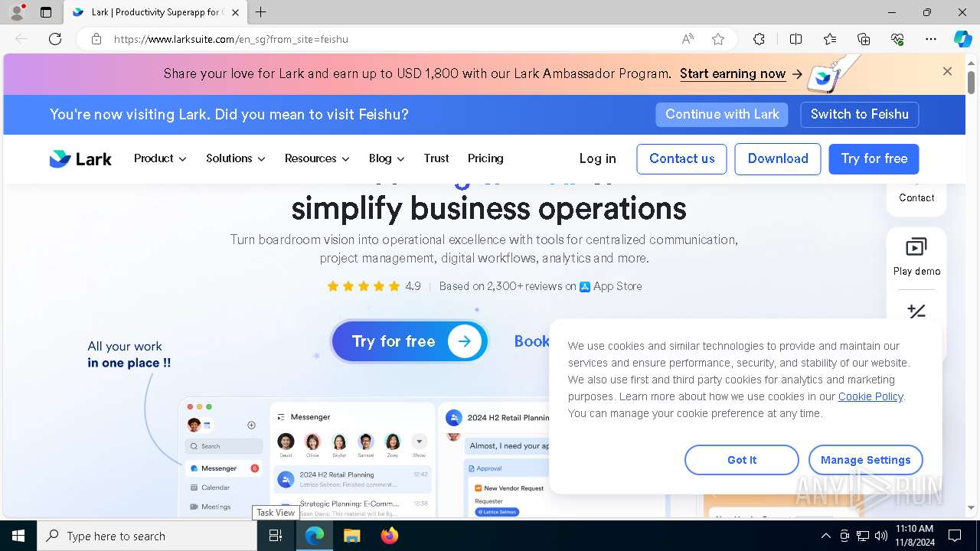Select Calendar in the demo sidebar
This screenshot has height=551, width=980.
(x=224, y=487)
